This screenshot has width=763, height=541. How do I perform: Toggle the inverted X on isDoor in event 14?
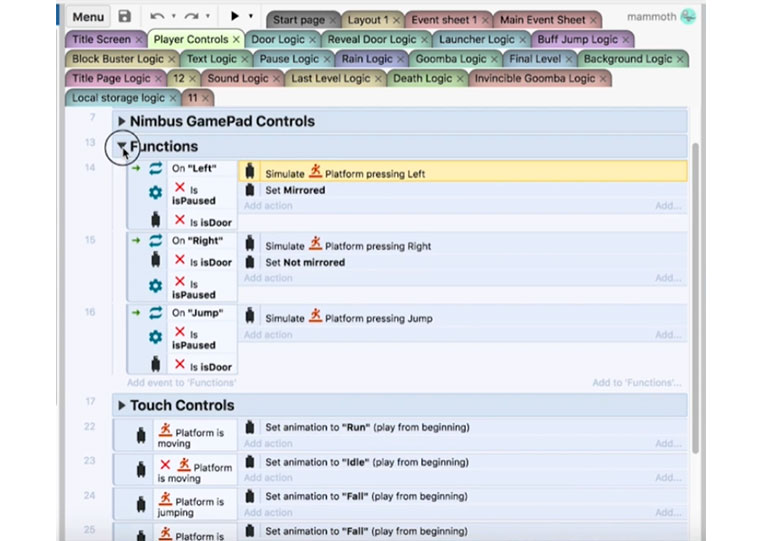click(x=180, y=220)
